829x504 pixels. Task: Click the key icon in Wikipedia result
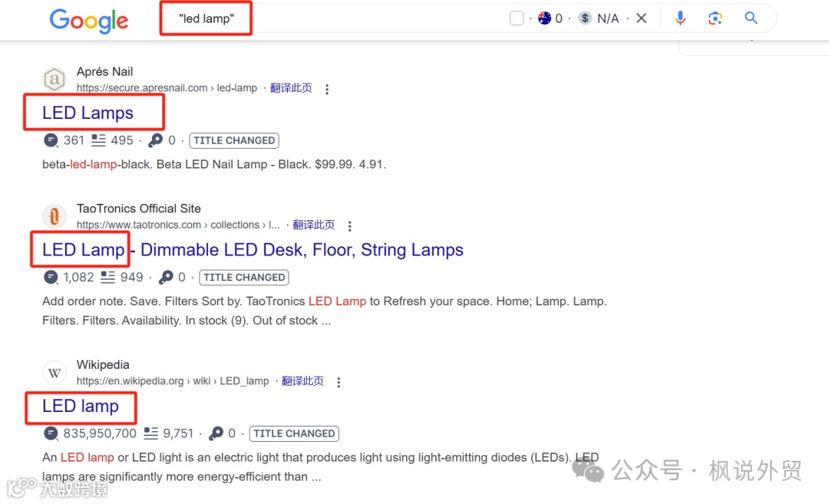coord(216,433)
